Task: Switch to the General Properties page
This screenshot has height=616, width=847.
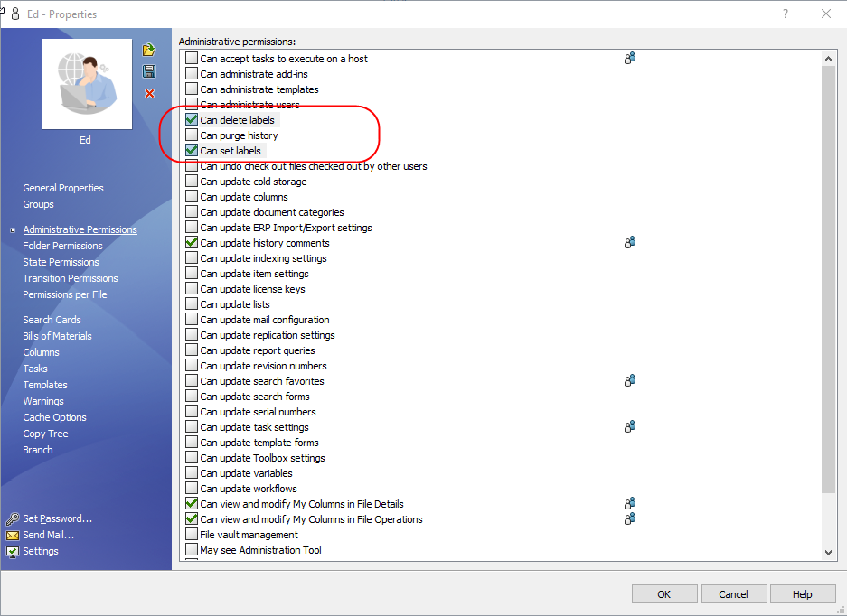Action: [x=63, y=188]
